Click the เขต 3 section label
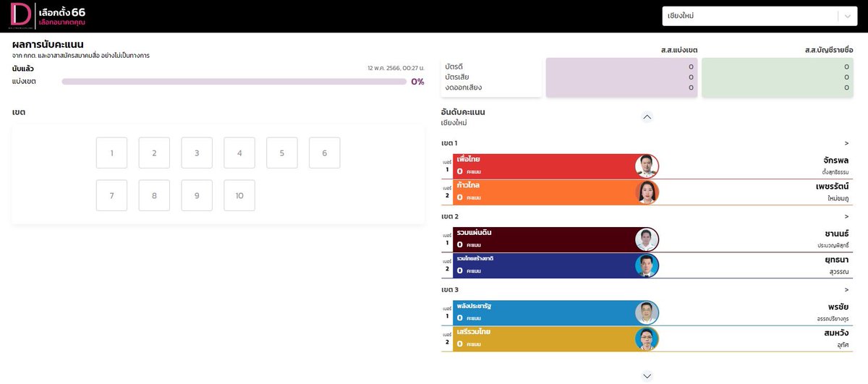 point(449,289)
